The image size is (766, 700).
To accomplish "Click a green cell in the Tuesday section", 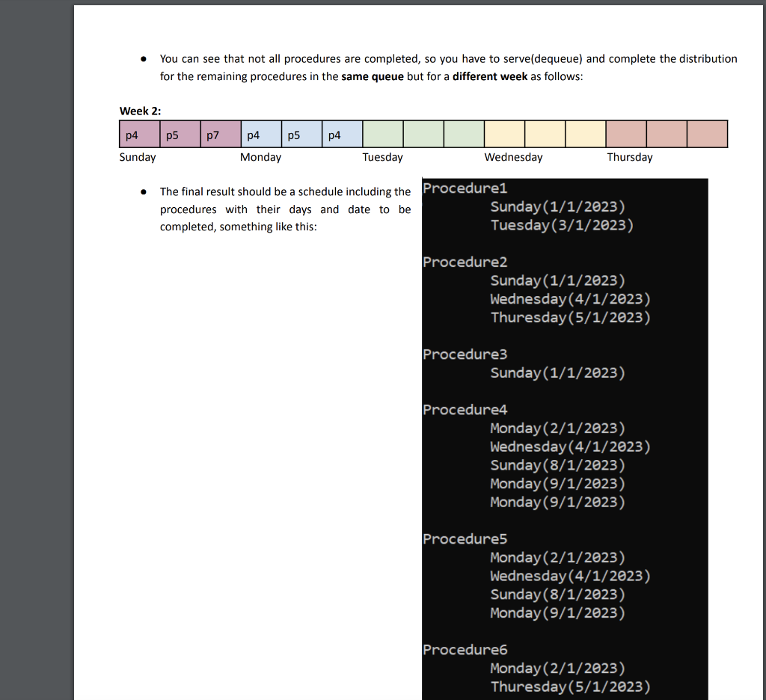I will tap(423, 133).
